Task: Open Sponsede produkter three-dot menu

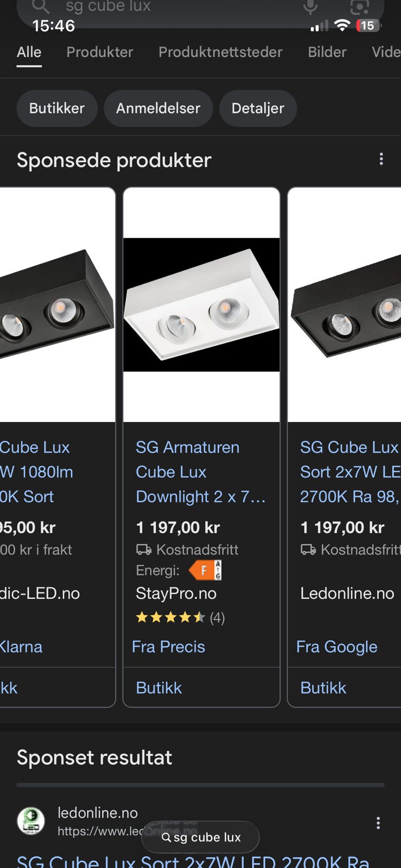Action: 381,159
